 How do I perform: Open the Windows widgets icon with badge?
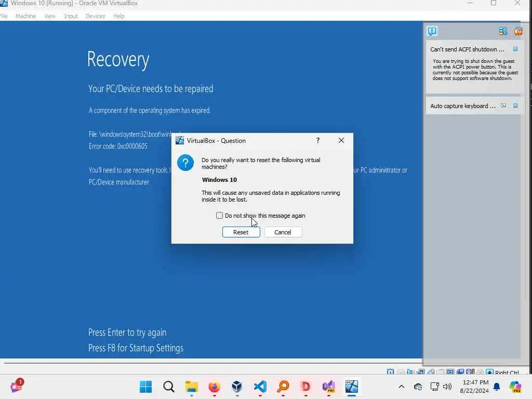point(17,386)
